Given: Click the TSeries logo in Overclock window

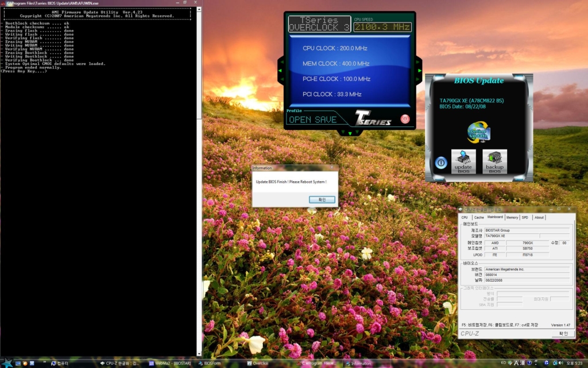Looking at the screenshot, I should pos(373,118).
